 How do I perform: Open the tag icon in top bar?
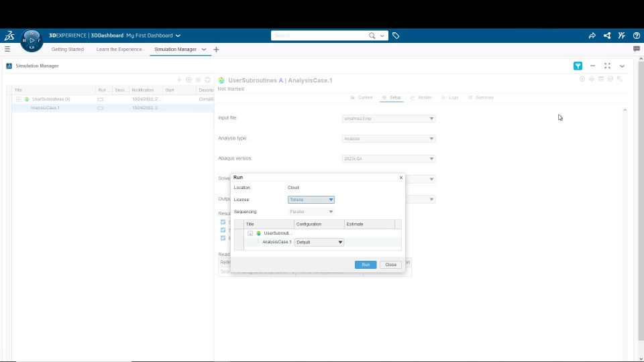tap(396, 36)
